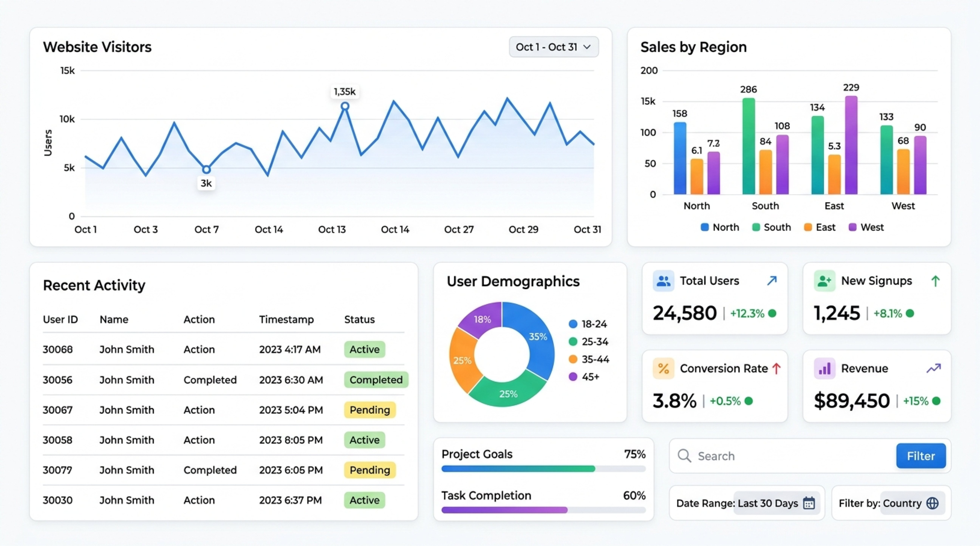This screenshot has width=980, height=546.
Task: Click the Revenue bar chart icon
Action: tap(824, 368)
